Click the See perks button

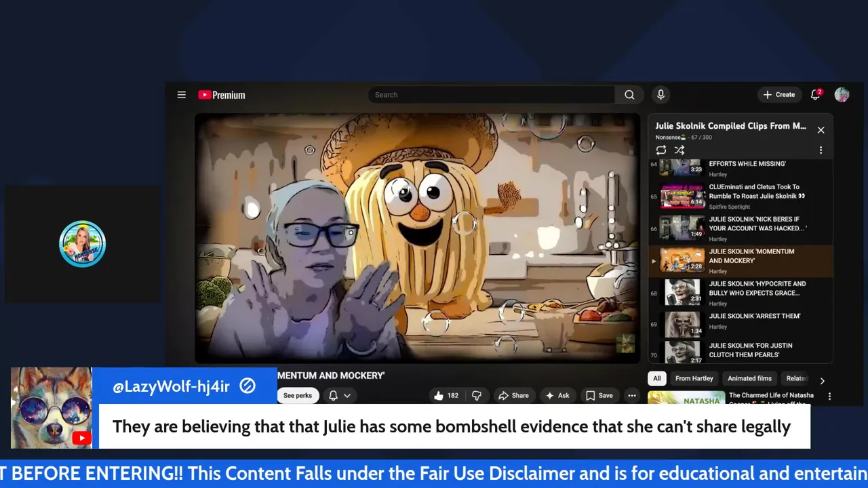[x=298, y=395]
